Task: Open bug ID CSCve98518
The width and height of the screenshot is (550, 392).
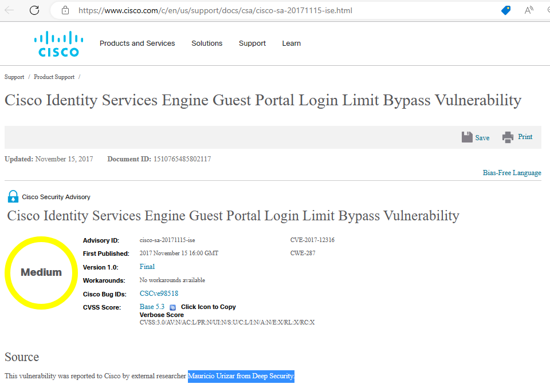Action: coord(159,294)
